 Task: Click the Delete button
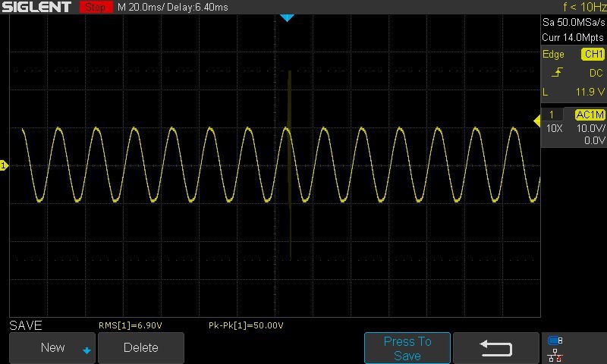(x=141, y=348)
